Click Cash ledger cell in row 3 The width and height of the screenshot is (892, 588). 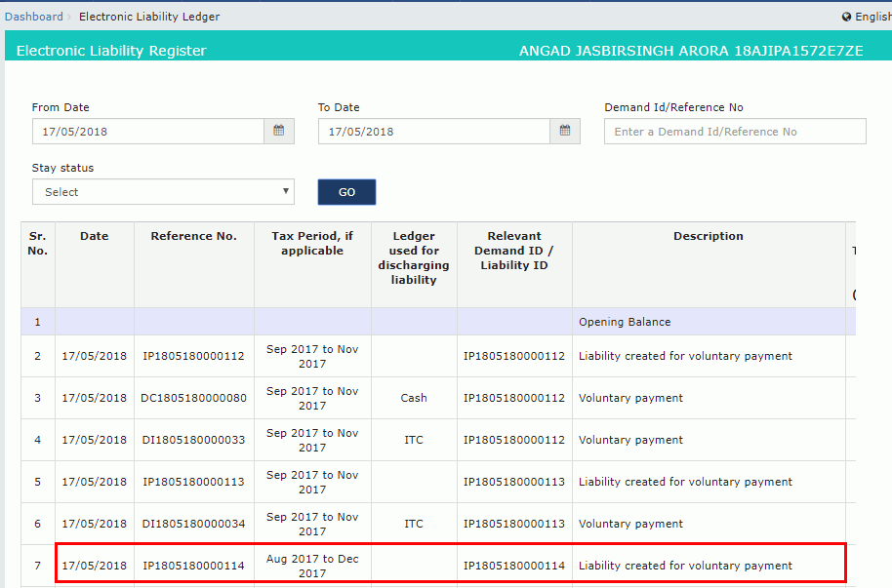(414, 398)
